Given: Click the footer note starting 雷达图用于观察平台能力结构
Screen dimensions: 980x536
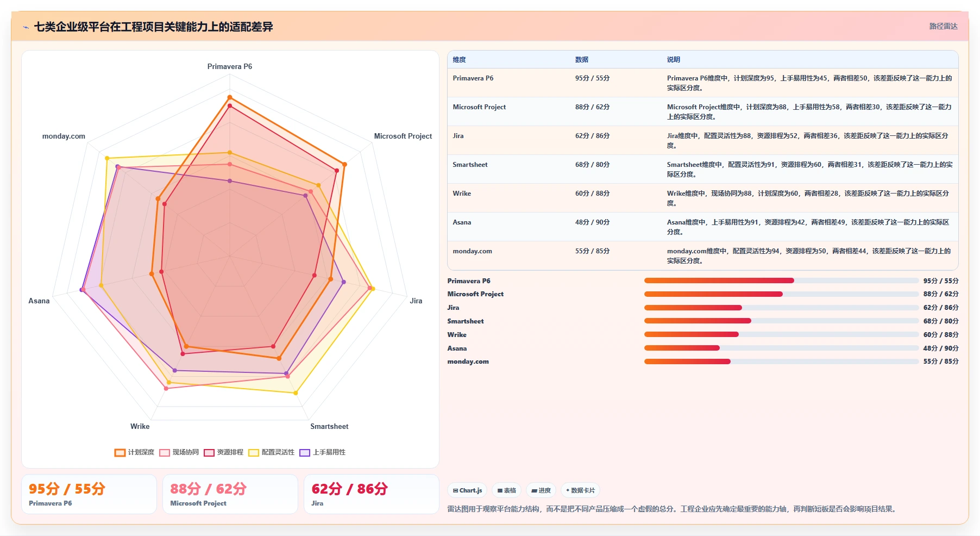Looking at the screenshot, I should [x=673, y=509].
